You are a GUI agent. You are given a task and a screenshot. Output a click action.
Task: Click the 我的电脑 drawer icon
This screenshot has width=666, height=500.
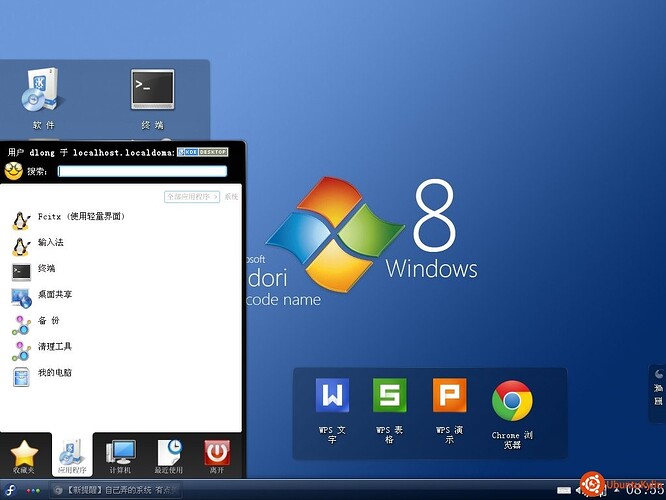(21, 377)
